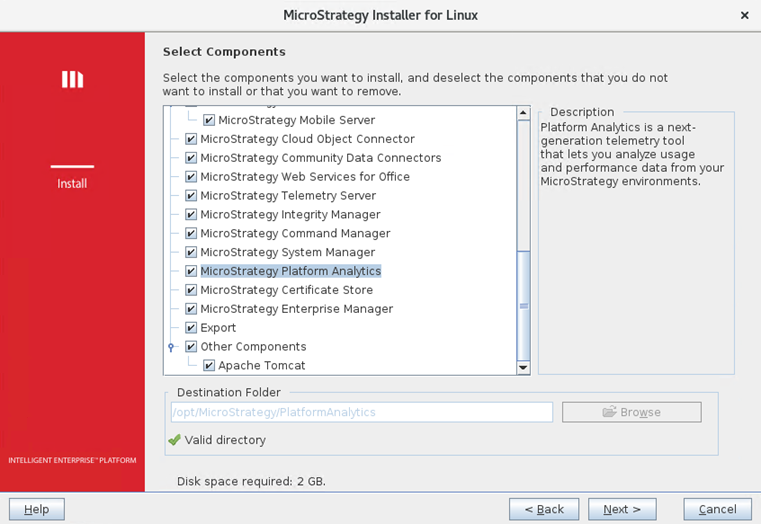Click the Install step in sidebar
Image resolution: width=761 pixels, height=524 pixels.
point(72,184)
